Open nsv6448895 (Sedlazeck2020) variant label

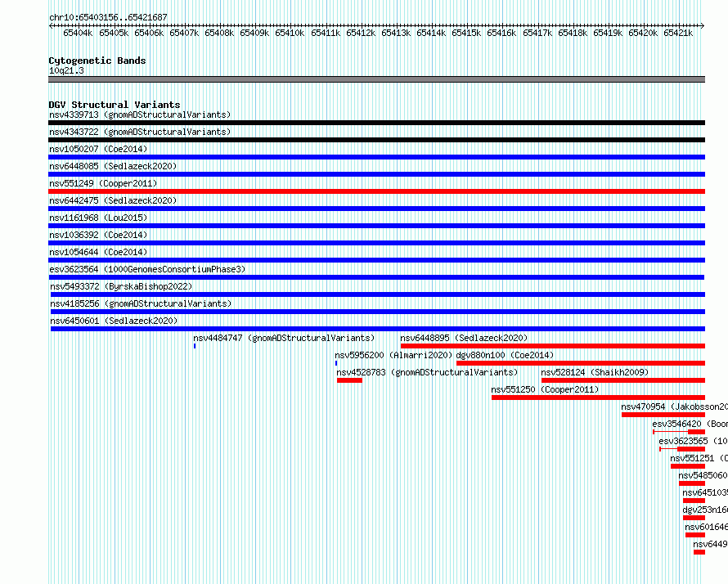(464, 338)
